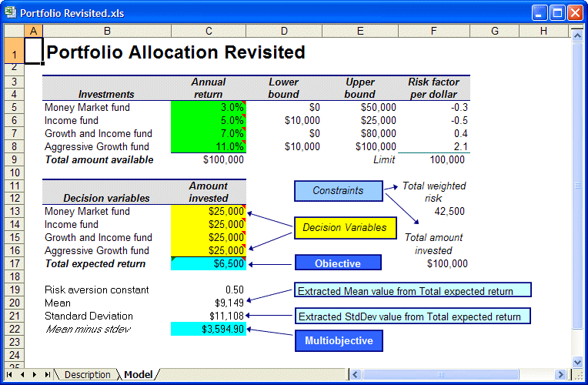Close the Portfolio Revisited workbook window
Screen dimensions: 588x385
pos(575,13)
